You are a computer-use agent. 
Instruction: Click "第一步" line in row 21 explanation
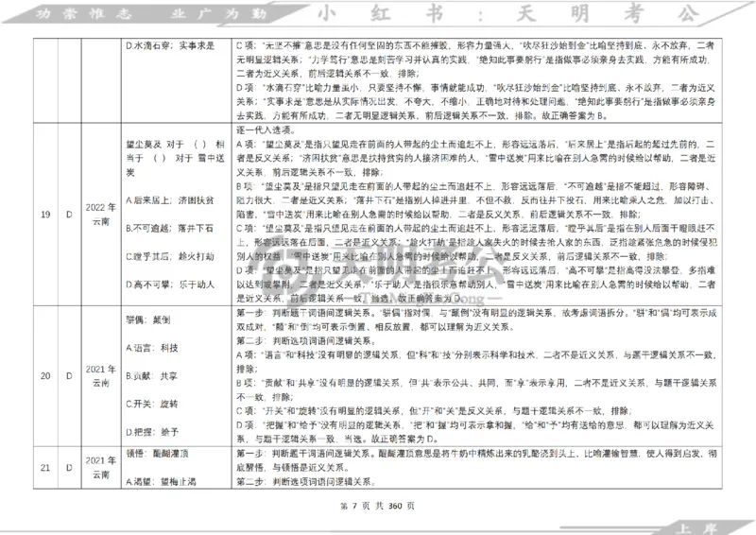point(476,460)
